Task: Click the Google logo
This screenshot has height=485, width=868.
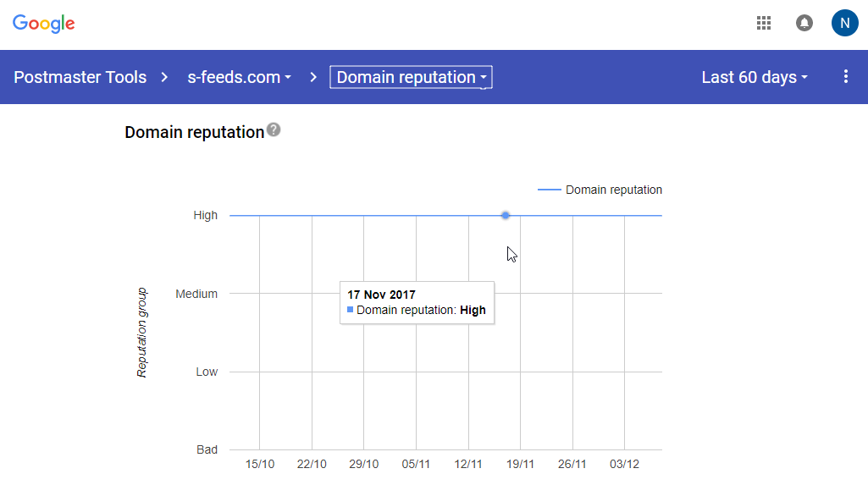Action: coord(44,24)
